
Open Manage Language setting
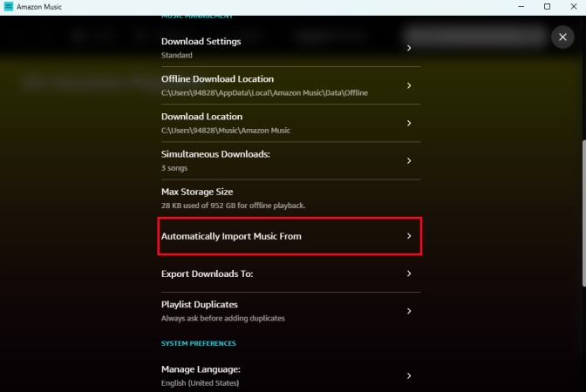[290, 375]
